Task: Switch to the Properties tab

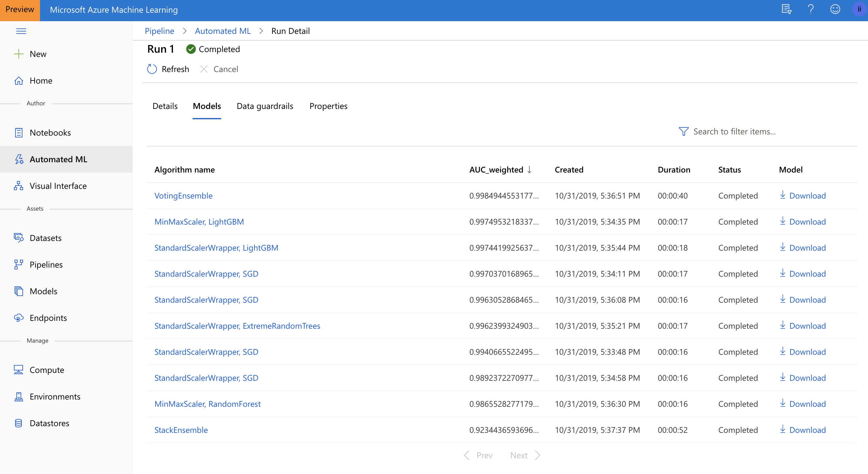Action: (x=328, y=106)
